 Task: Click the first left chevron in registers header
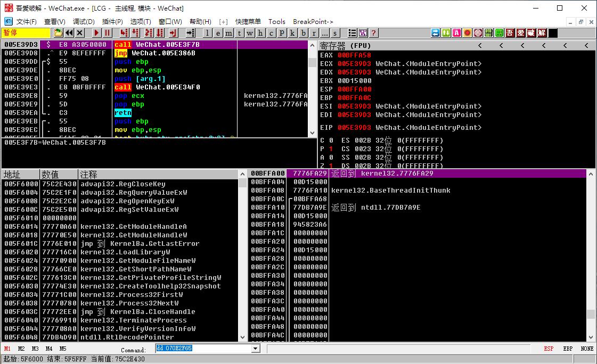479,46
